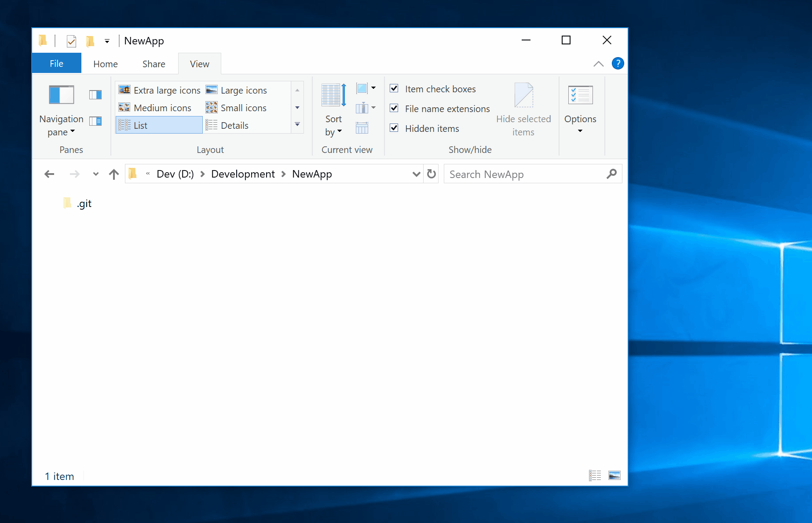
Task: Open the Navigation pane menu
Action: point(61,111)
